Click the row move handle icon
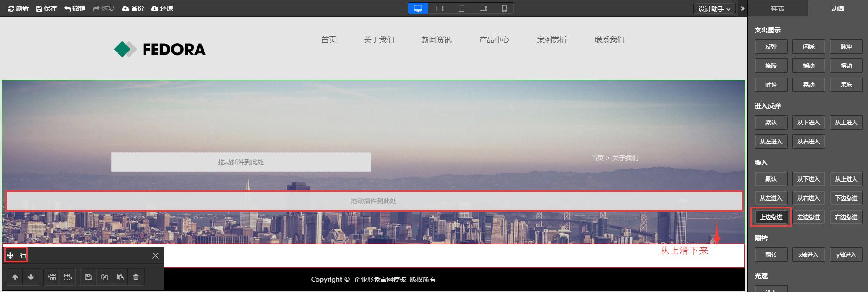 point(10,255)
